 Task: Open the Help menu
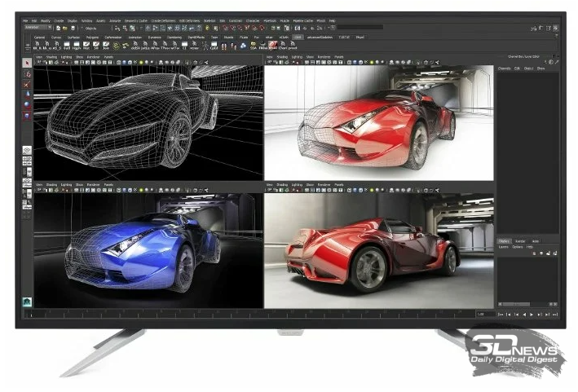click(x=332, y=21)
